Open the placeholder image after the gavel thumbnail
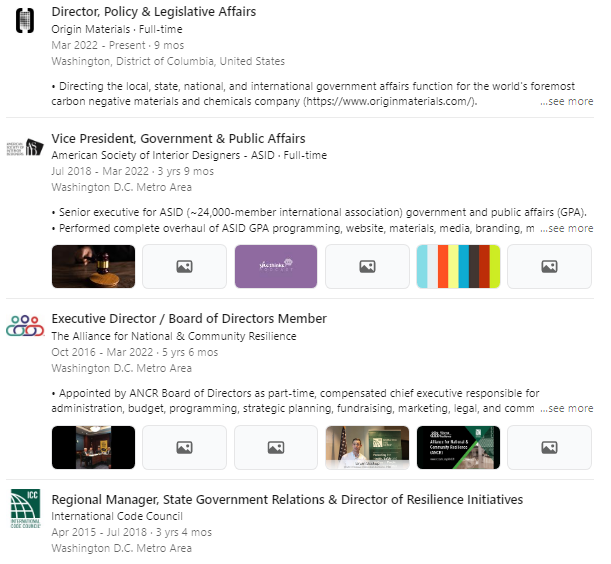Screen dimensions: 611x564 coord(184,267)
